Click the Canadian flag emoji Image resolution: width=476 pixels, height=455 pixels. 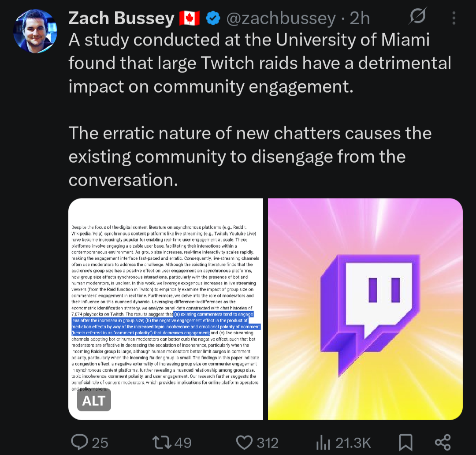click(190, 18)
